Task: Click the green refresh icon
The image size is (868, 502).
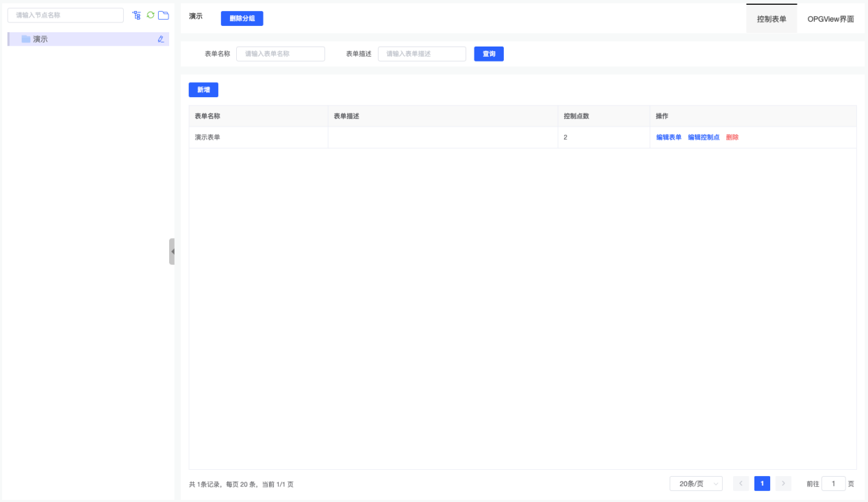Action: (x=151, y=15)
